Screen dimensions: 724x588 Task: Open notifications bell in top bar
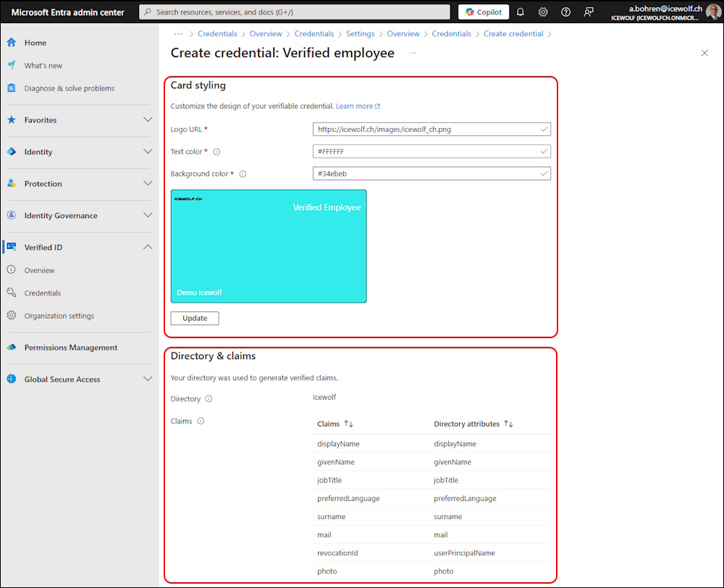click(x=521, y=12)
